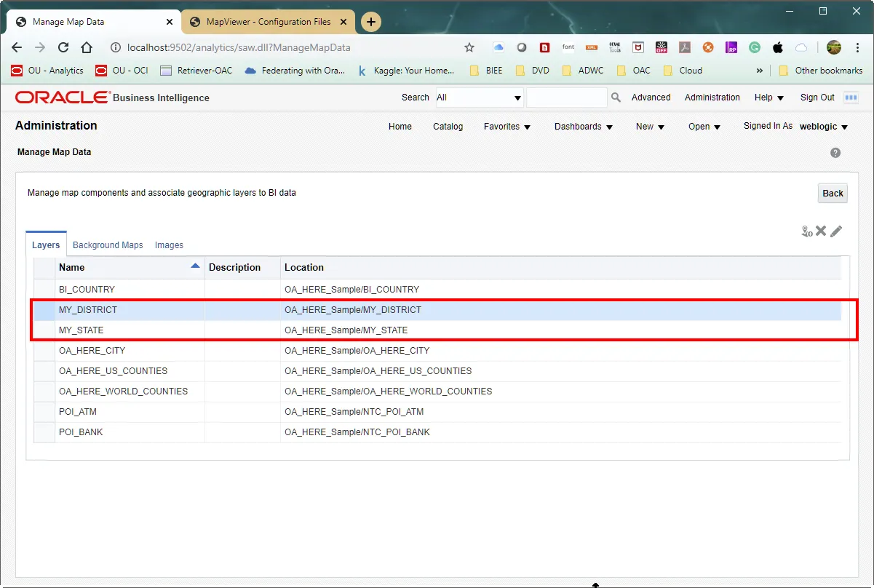Click the Delete layer X icon

821,231
